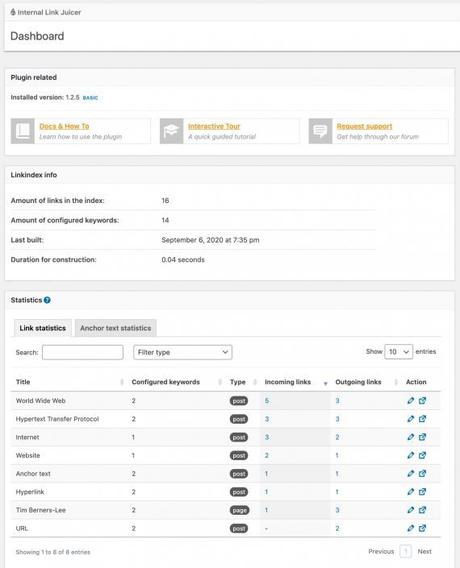
Task: Click the BASIC version badge
Action: (x=90, y=98)
